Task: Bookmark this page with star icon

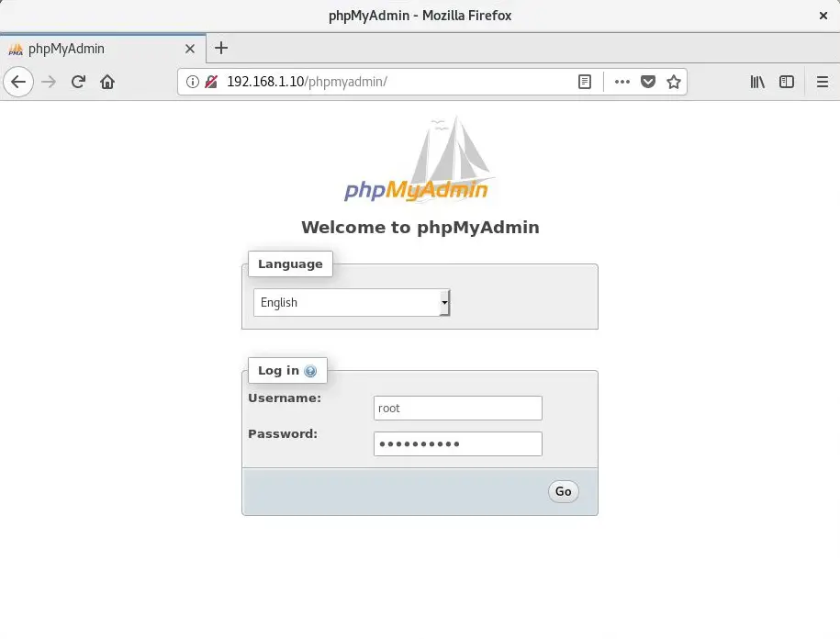Action: pyautogui.click(x=674, y=82)
